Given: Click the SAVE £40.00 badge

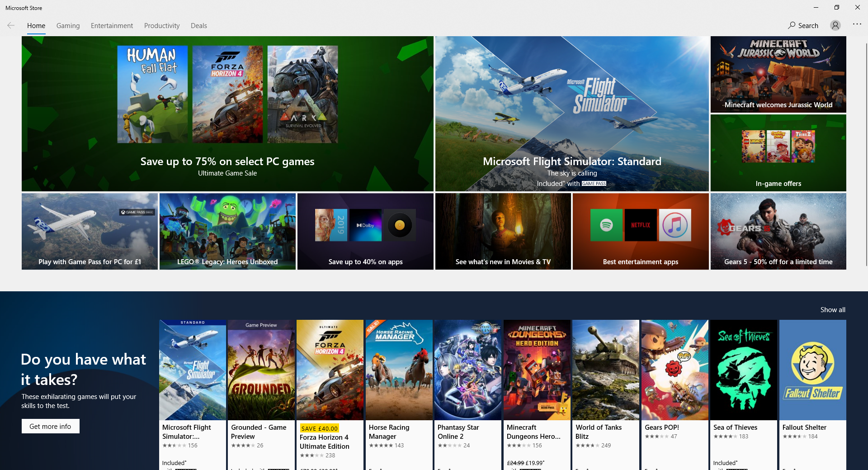Looking at the screenshot, I should (x=319, y=428).
